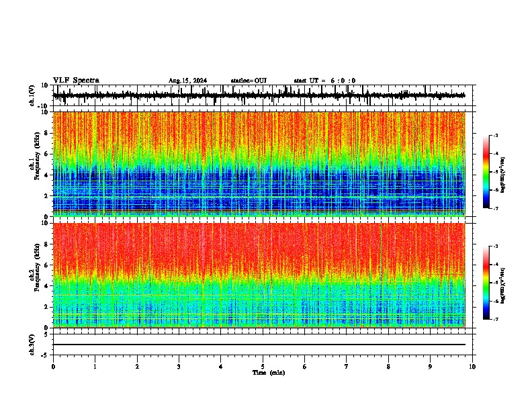This screenshot has width=532, height=411.
Task: Click the ch.2 "Frequency (kHz)" axis label
Action: [x=37, y=267]
